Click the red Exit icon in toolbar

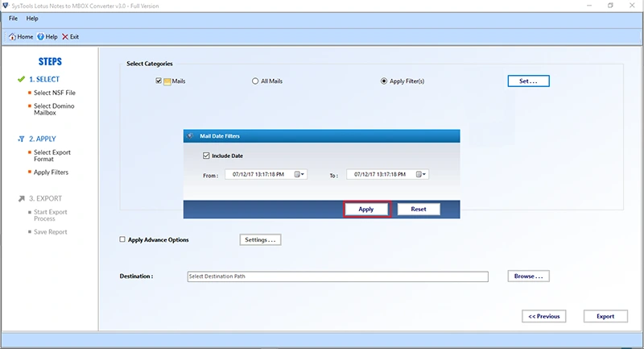(65, 36)
